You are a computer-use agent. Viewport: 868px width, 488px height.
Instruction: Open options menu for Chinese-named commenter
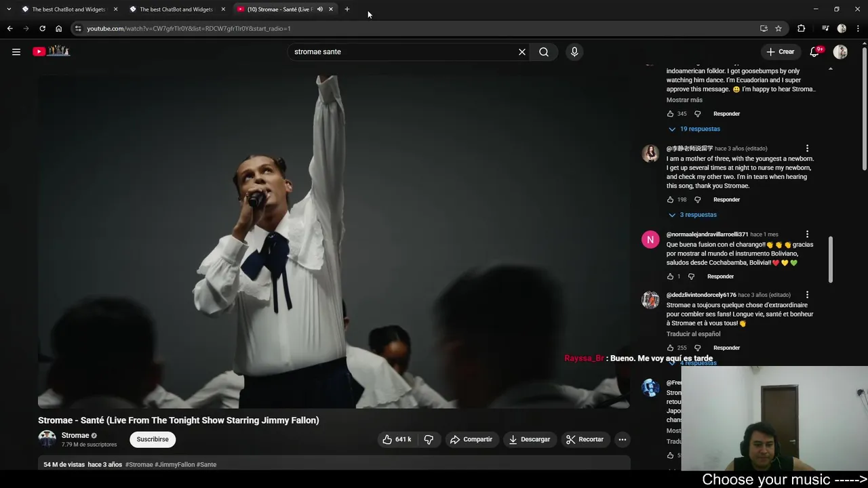(807, 148)
